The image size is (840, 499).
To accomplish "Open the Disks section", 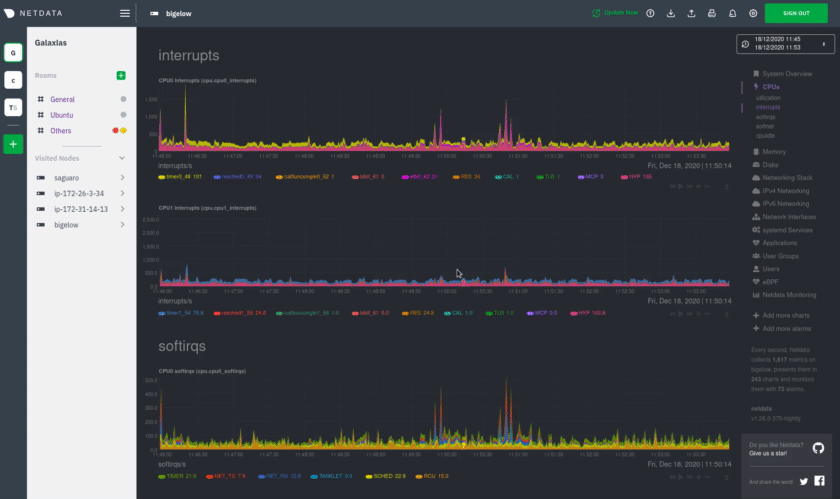I will click(x=770, y=165).
